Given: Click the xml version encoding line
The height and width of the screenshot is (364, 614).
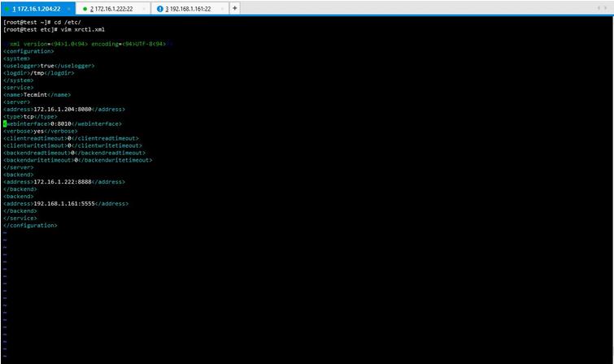Looking at the screenshot, I should [88, 44].
